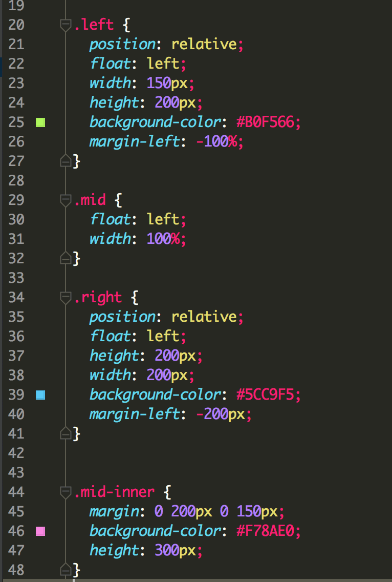Screen dimensions: 392x582
Task: Place cursor on the -100% margin-left value
Action: 216,142
